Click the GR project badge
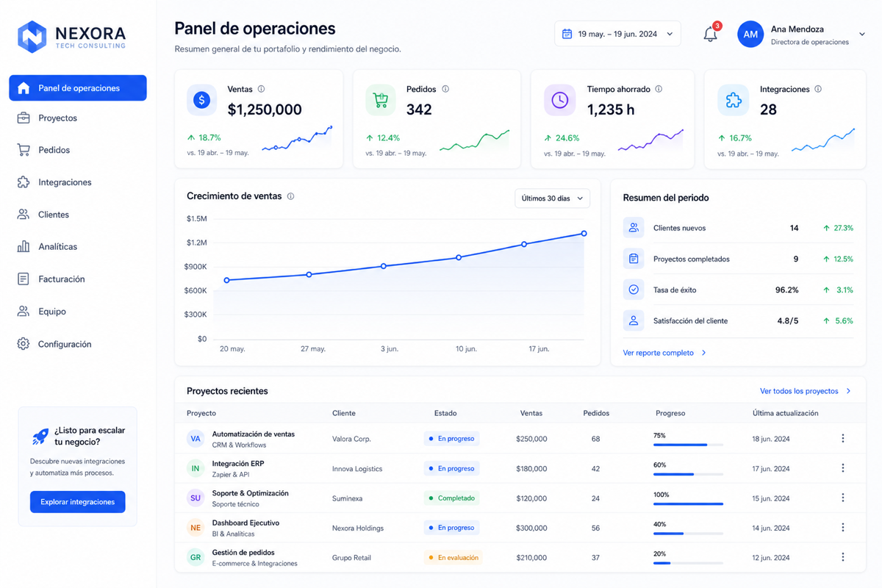Image resolution: width=882 pixels, height=588 pixels. 196,557
